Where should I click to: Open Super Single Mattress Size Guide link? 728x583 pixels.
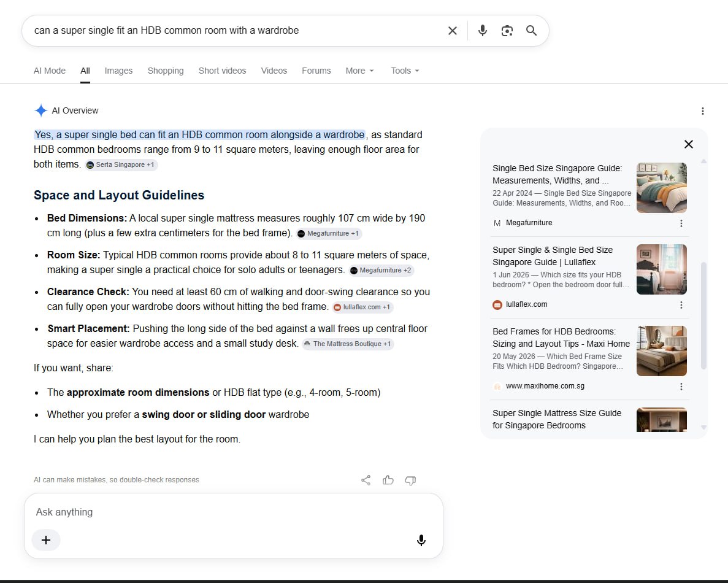tap(557, 419)
